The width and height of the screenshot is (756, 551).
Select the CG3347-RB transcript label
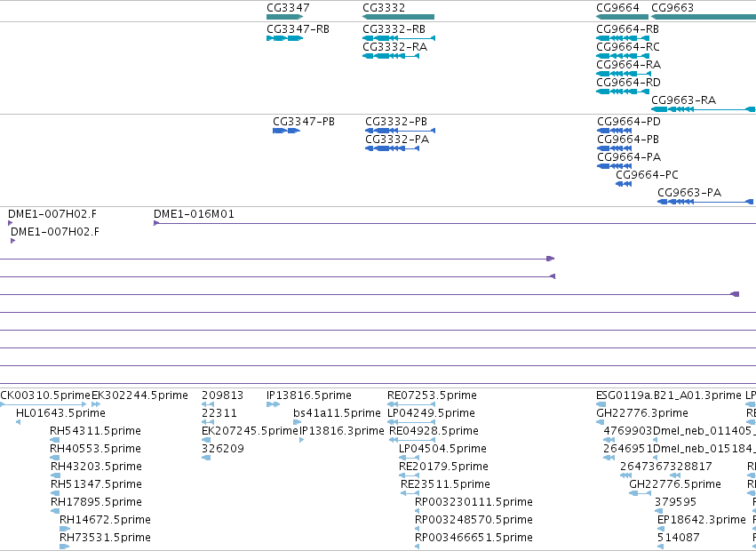(298, 29)
